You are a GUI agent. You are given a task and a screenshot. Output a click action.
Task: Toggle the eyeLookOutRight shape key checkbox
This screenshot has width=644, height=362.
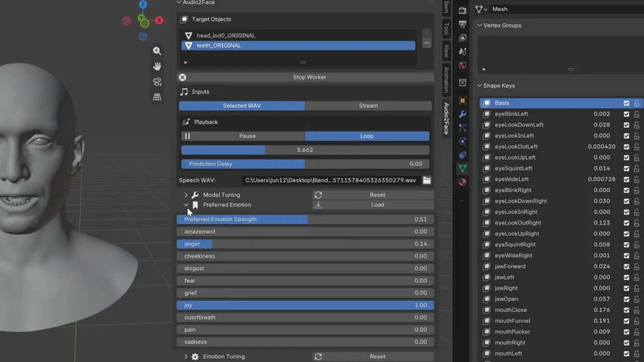tap(626, 223)
